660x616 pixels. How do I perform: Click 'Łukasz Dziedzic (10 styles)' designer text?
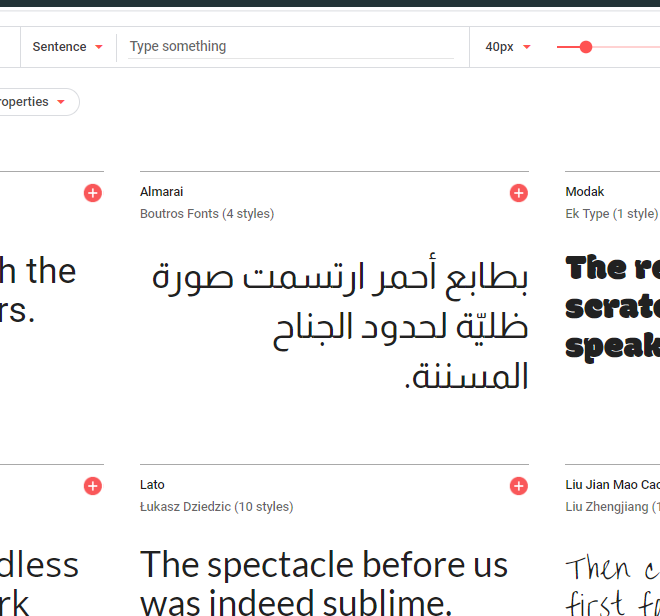click(x=217, y=507)
